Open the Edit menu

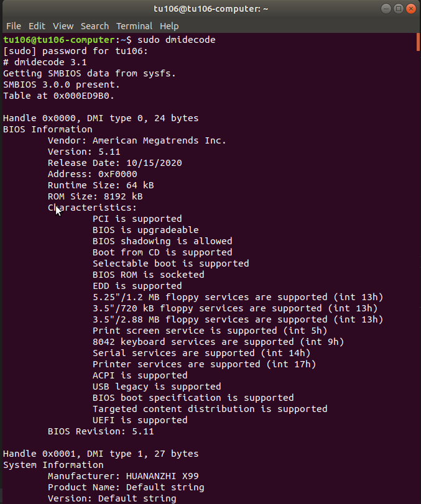pos(37,26)
